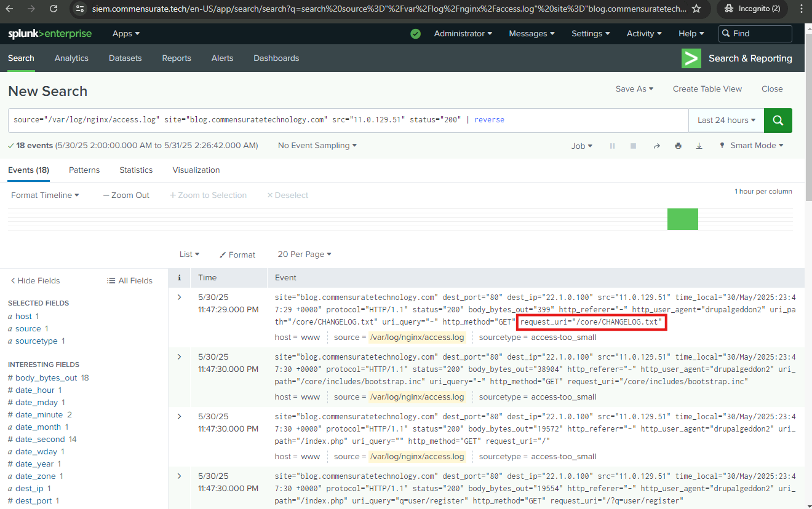Image resolution: width=812 pixels, height=509 pixels.
Task: Open the No Event Sampling dropdown
Action: coord(317,146)
